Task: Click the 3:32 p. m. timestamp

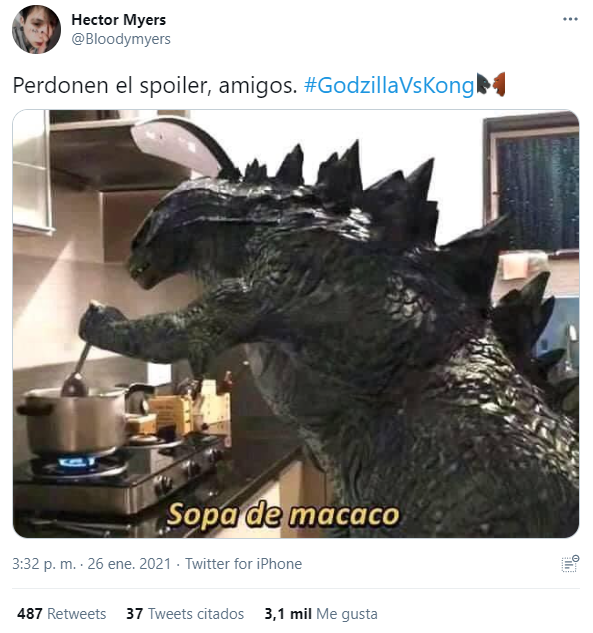Action: [44, 564]
